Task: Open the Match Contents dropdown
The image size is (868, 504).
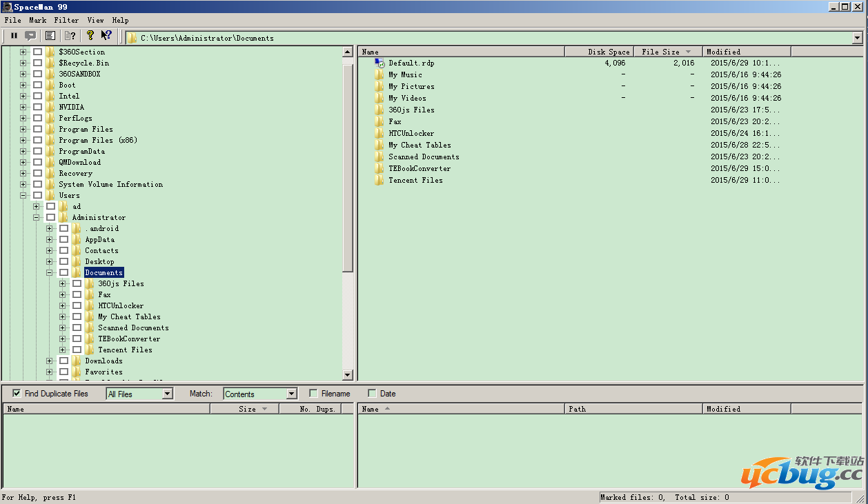Action: click(291, 394)
